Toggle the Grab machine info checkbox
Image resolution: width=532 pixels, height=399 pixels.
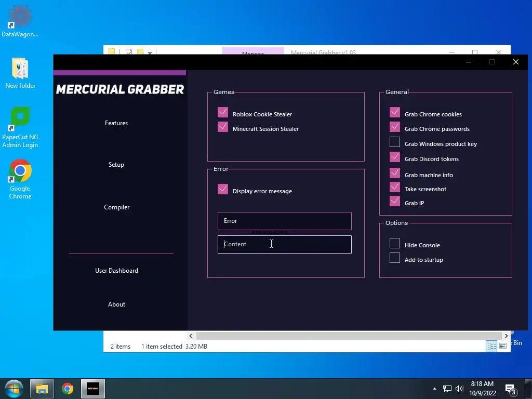coord(395,173)
